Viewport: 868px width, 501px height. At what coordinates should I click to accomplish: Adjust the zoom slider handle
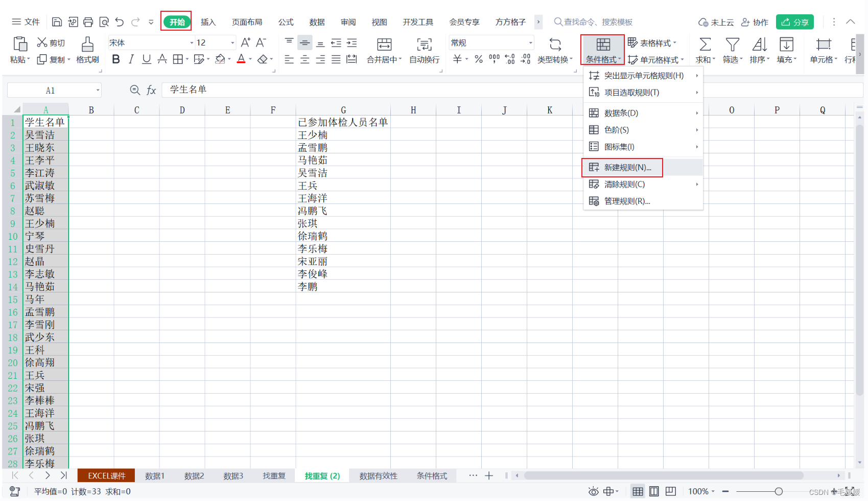(779, 491)
